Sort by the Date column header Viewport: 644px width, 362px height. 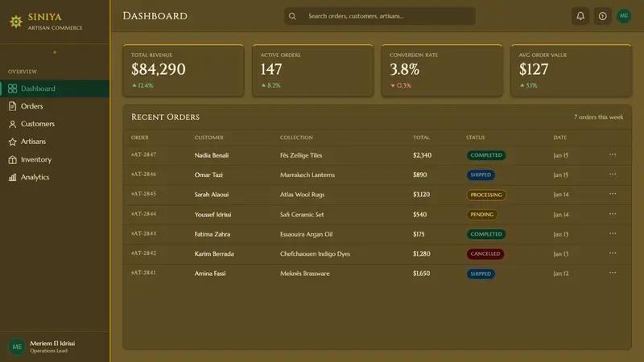point(559,138)
